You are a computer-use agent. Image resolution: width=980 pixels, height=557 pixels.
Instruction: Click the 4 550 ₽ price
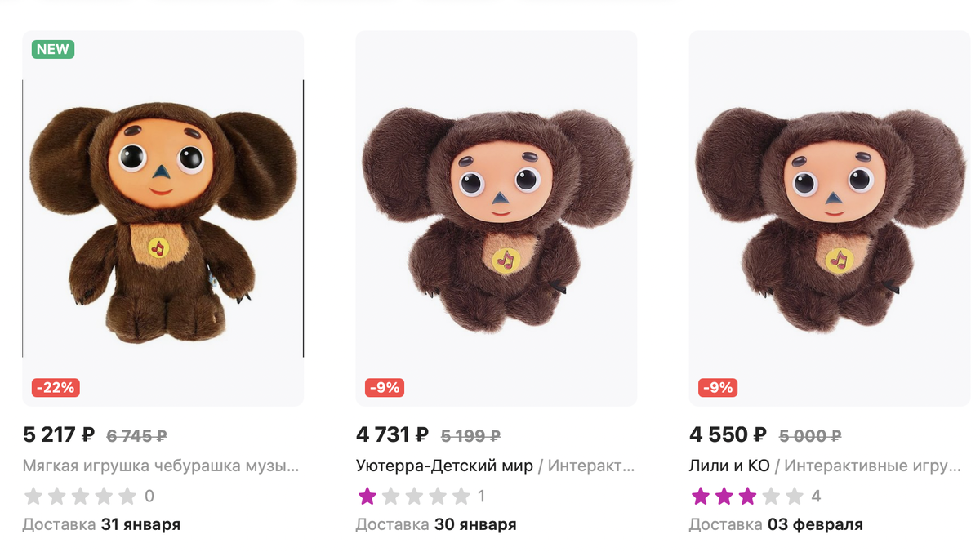pyautogui.click(x=728, y=434)
